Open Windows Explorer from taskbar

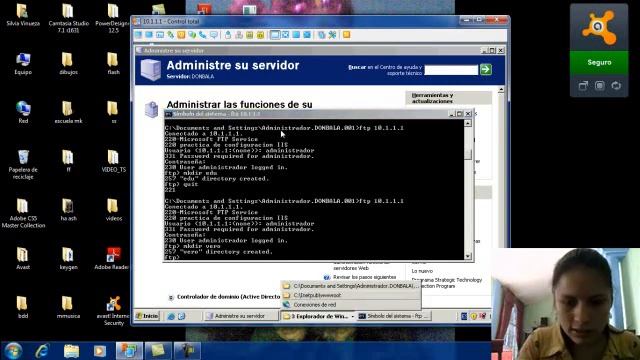71,351
